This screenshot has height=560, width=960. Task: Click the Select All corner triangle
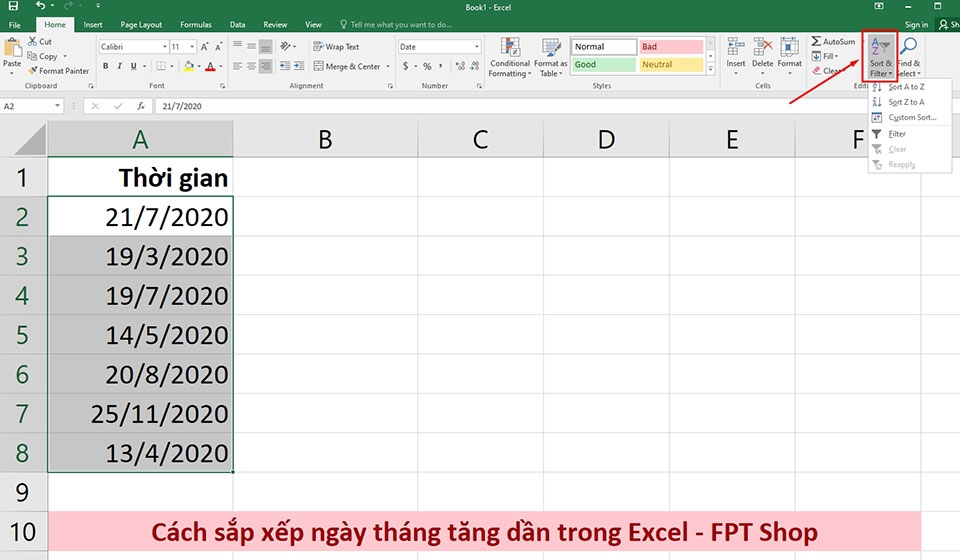[x=31, y=140]
